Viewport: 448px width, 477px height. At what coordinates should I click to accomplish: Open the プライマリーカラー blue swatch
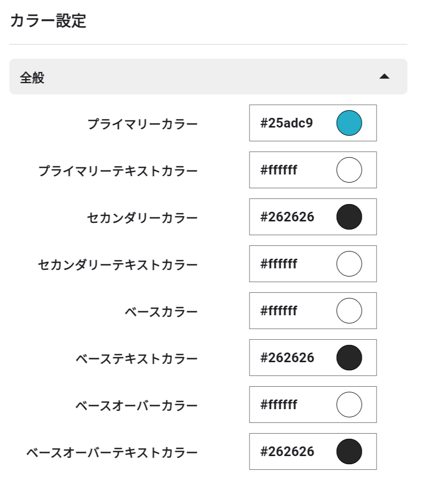tap(349, 123)
